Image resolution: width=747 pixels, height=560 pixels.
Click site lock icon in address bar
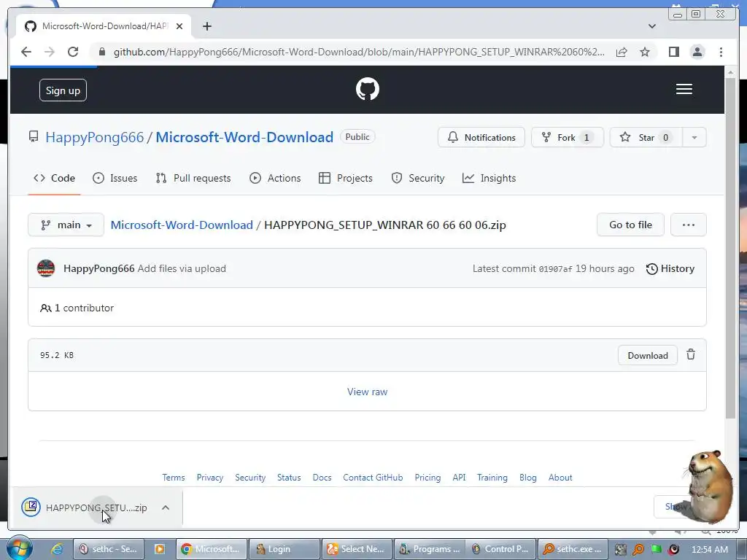click(x=101, y=52)
